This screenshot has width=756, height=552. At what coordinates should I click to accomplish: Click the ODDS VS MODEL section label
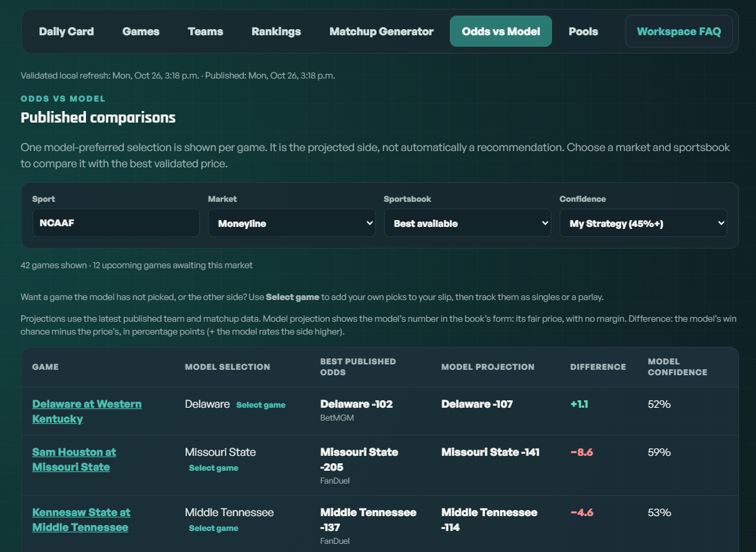pos(63,99)
